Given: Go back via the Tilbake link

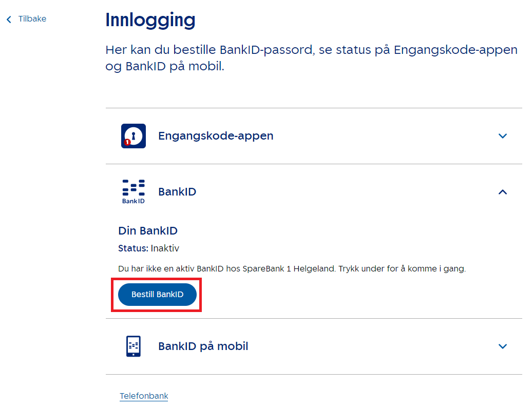Looking at the screenshot, I should pos(32,19).
